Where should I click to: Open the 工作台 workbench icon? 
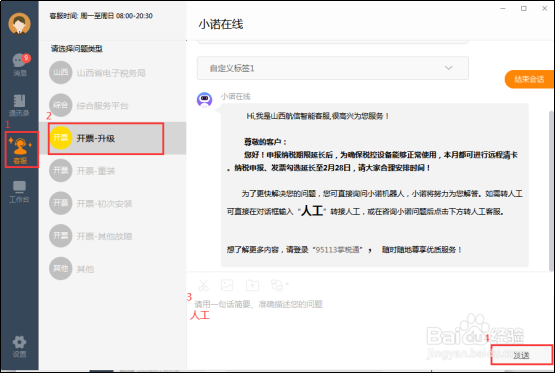[x=19, y=192]
